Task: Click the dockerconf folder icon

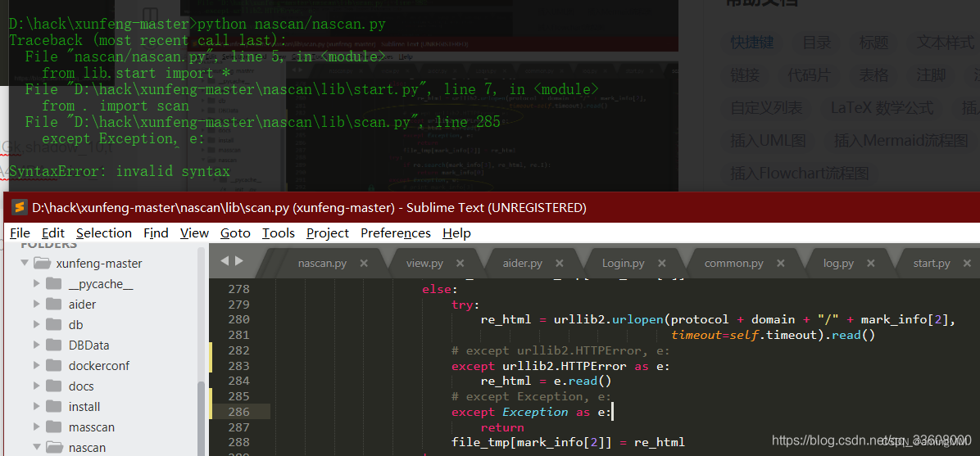Action: pos(54,365)
